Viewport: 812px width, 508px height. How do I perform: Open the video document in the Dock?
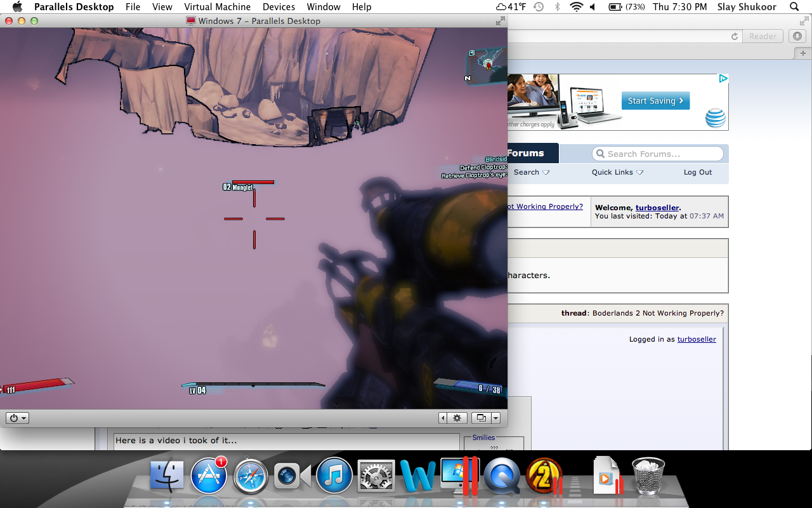pyautogui.click(x=608, y=476)
